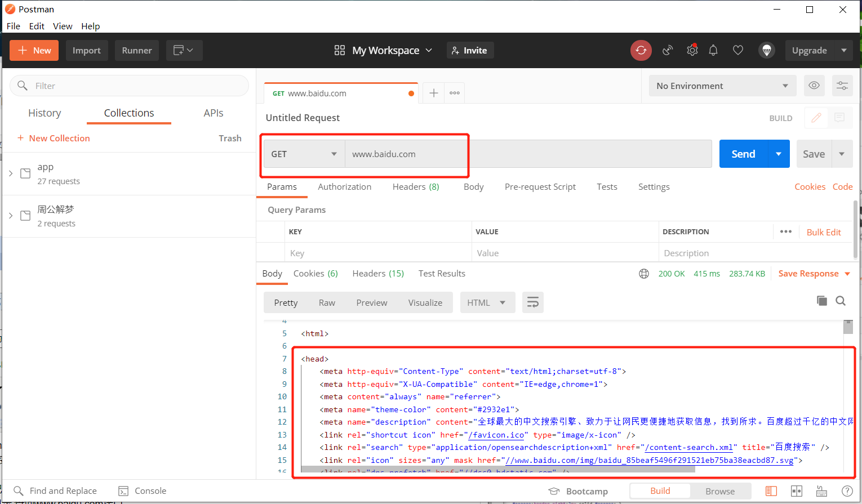Viewport: 862px width, 504px height.
Task: Switch to the APIs sidebar tab
Action: coord(214,113)
